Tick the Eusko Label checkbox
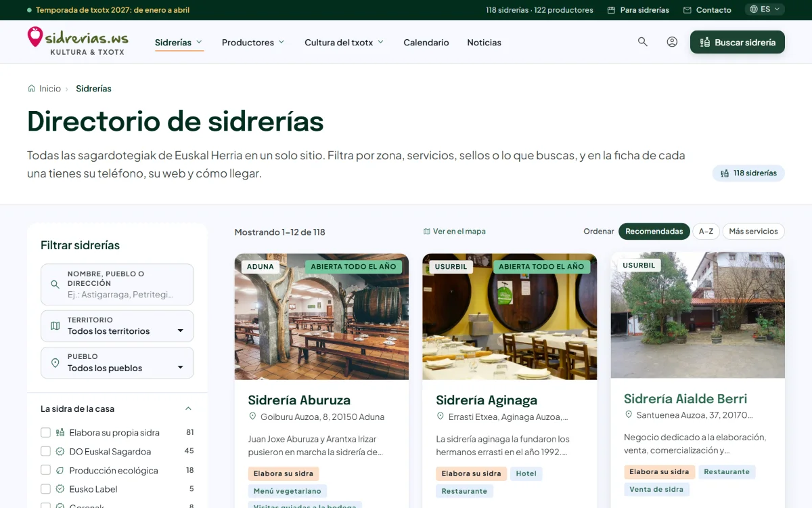The image size is (812, 508). 46,489
